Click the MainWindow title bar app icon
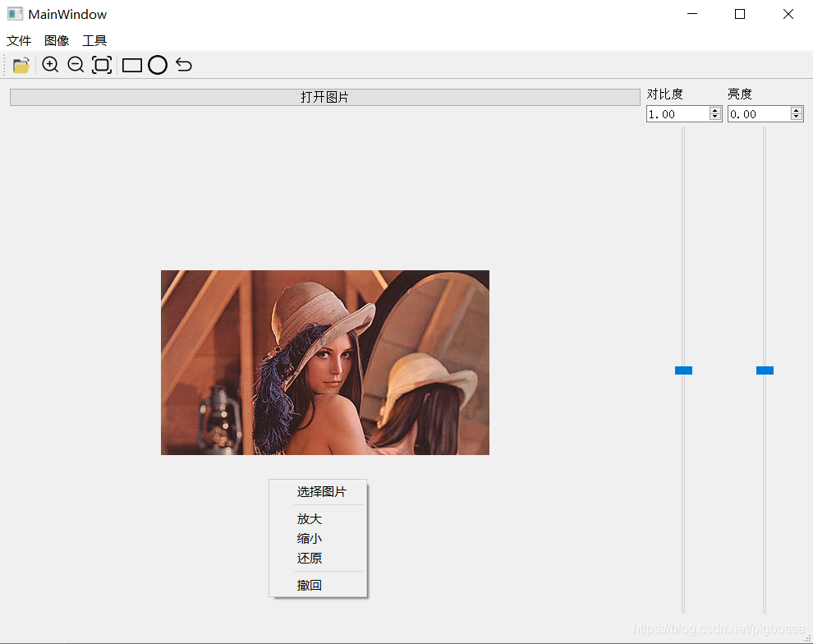The width and height of the screenshot is (813, 644). (15, 14)
